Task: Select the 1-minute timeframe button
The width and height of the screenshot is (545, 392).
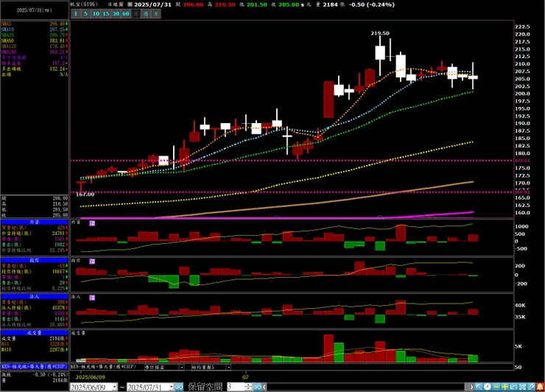Action: [76, 14]
